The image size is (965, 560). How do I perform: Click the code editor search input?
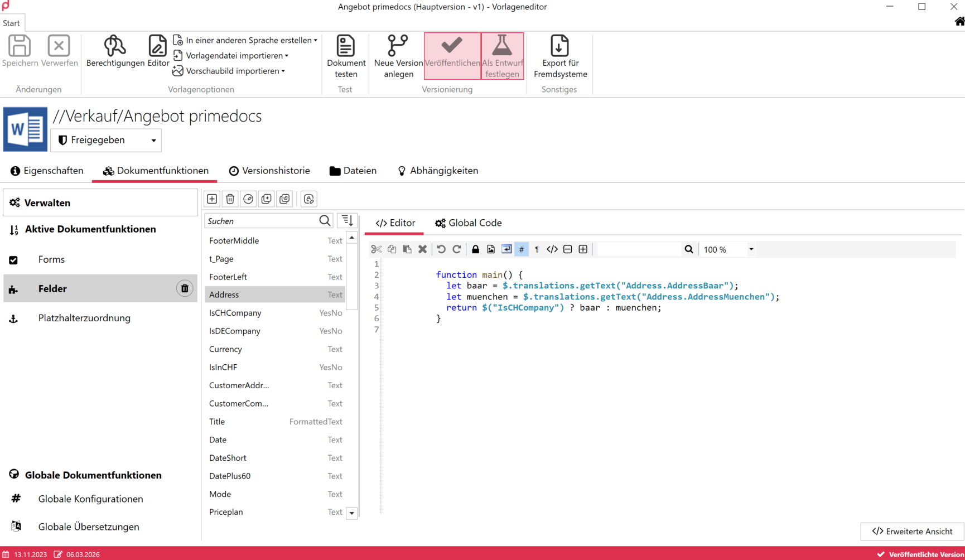pos(639,249)
